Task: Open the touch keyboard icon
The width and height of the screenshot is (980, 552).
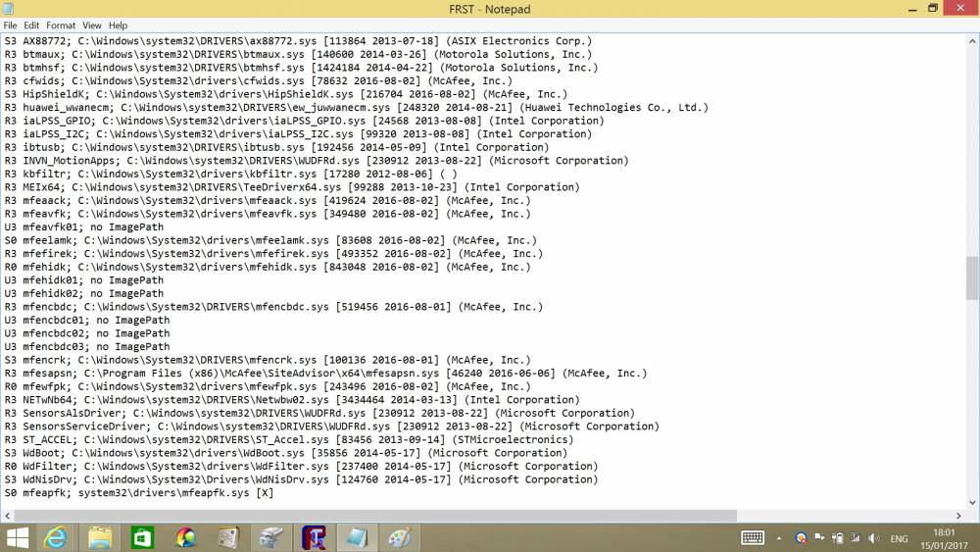Action: (753, 537)
